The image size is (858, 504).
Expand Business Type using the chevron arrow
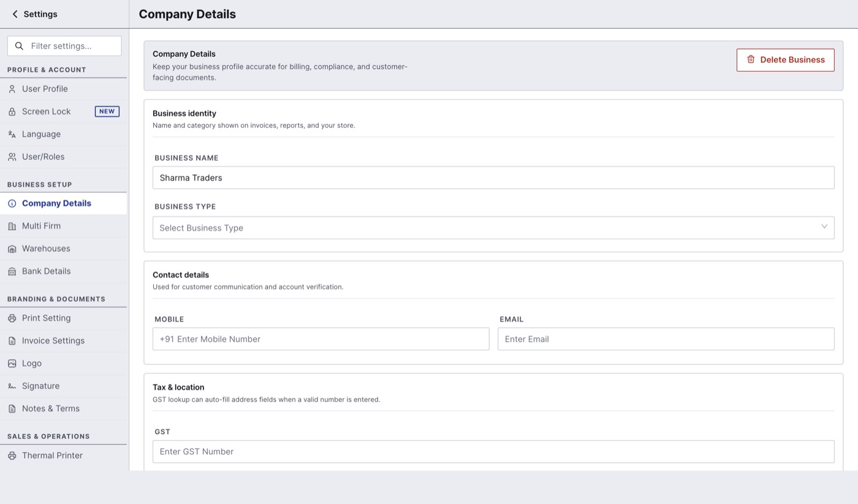pos(824,227)
